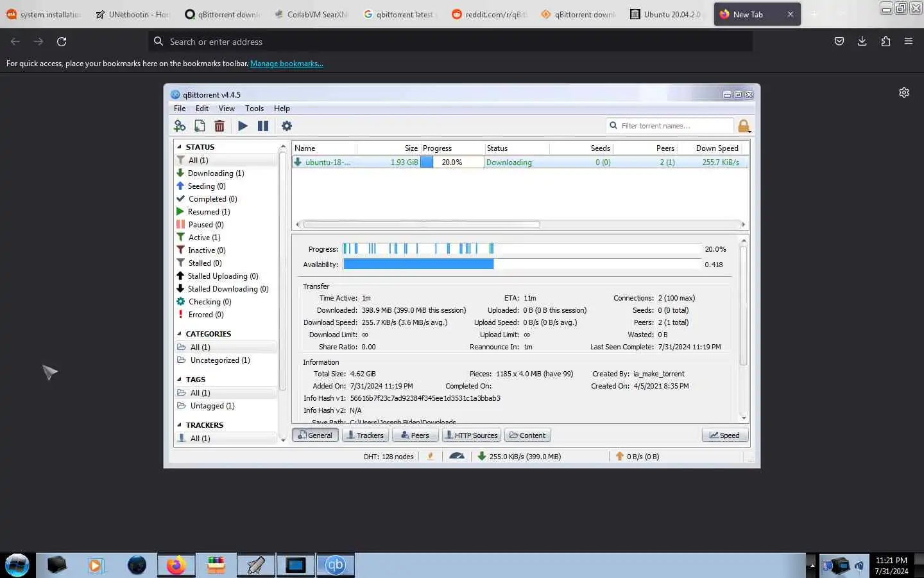Click the Windows Start button
This screenshot has height=578, width=924.
click(x=17, y=565)
